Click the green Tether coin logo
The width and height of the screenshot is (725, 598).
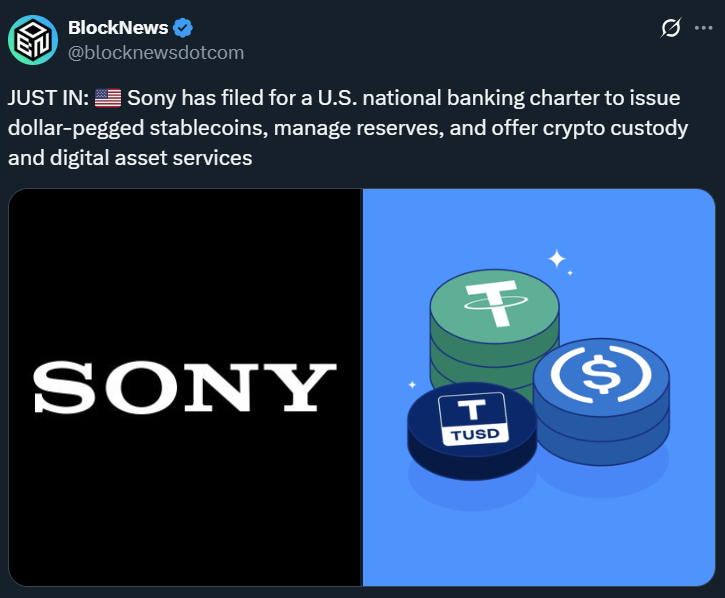(494, 304)
